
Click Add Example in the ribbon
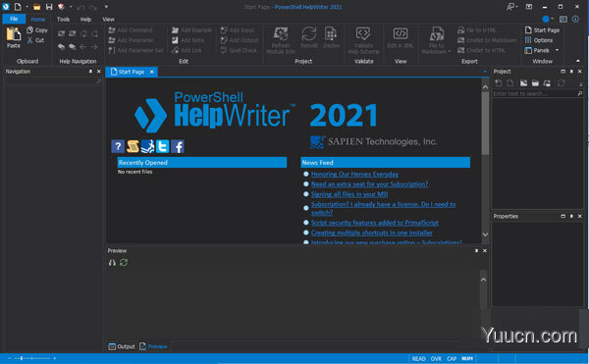pyautogui.click(x=192, y=30)
